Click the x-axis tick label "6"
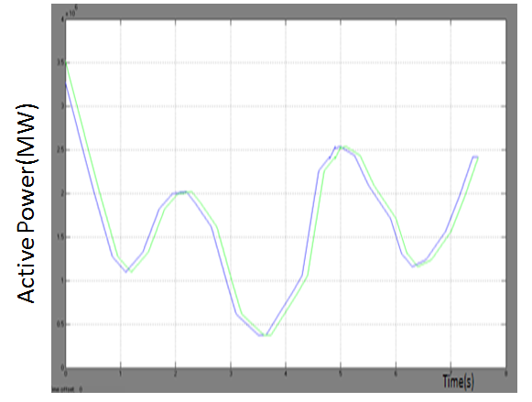 (x=396, y=374)
